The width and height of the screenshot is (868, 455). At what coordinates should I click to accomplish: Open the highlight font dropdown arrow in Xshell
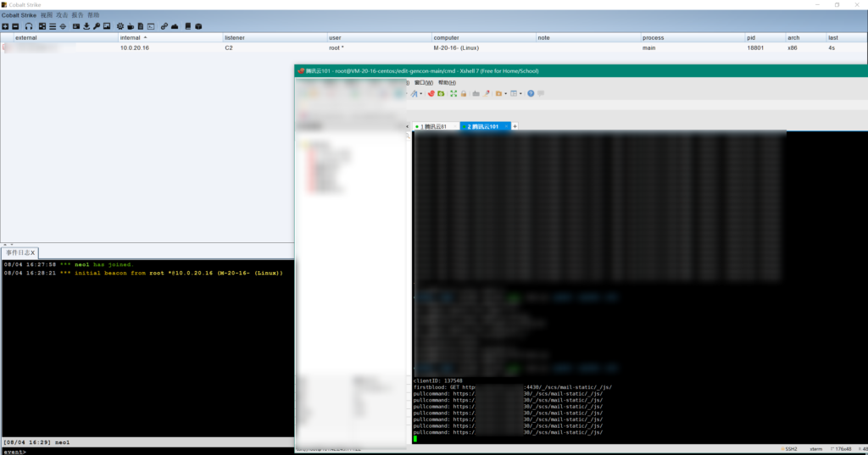click(421, 93)
